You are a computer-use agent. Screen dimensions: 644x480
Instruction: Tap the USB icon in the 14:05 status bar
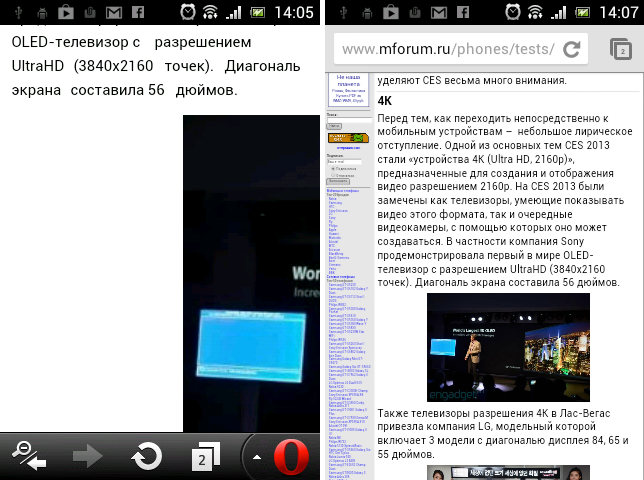pyautogui.click(x=18, y=13)
